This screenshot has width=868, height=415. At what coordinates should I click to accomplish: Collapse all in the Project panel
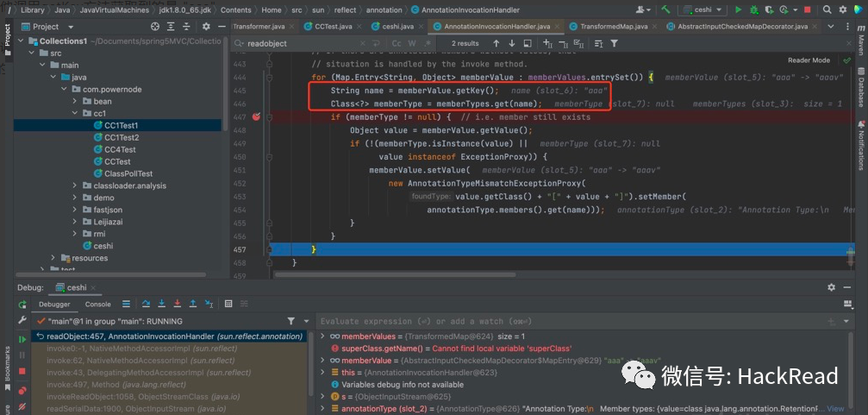tap(188, 27)
